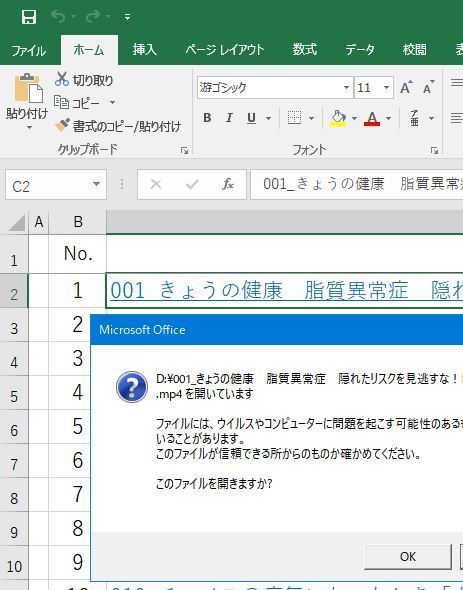This screenshot has height=590, width=463.
Task: Click the question mark dialog icon
Action: coord(132,387)
